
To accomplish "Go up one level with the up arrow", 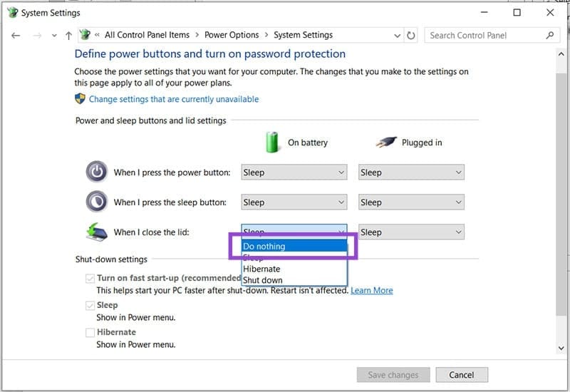I will [68, 35].
